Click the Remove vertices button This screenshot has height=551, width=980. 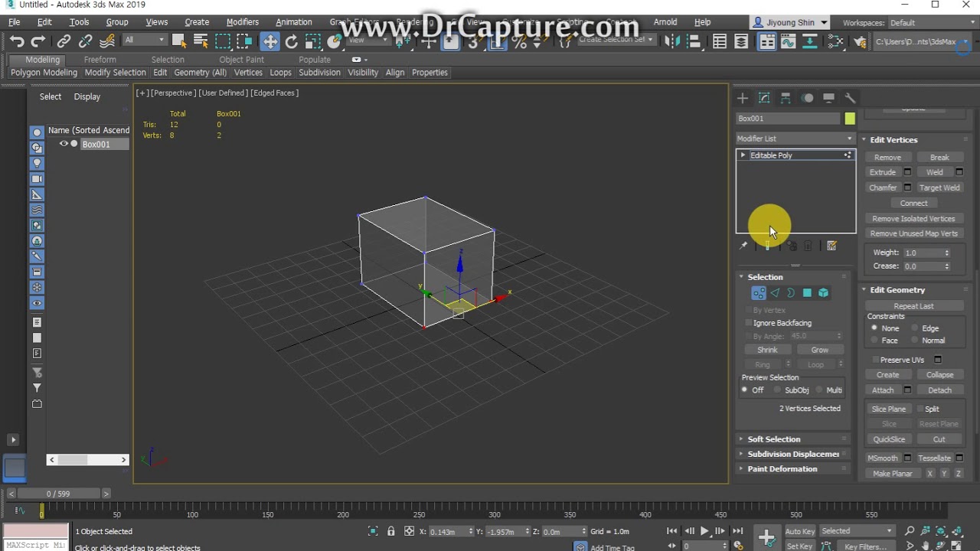click(887, 158)
